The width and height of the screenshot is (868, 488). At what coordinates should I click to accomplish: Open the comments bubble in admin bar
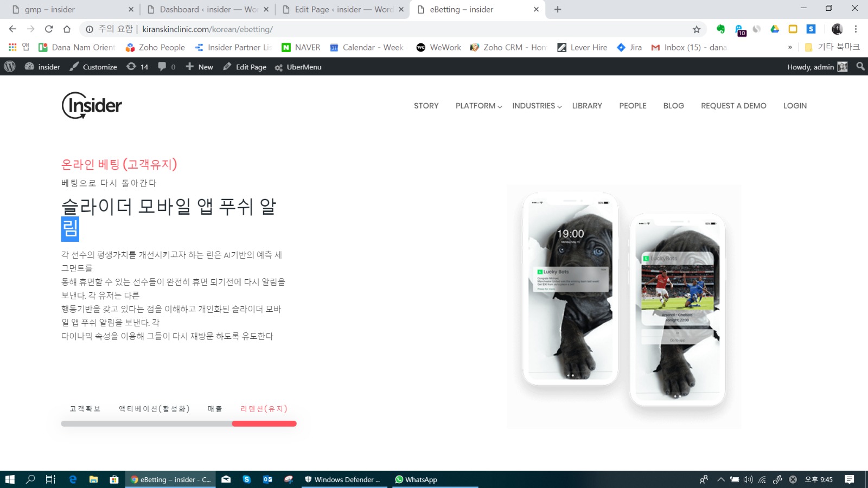click(166, 67)
